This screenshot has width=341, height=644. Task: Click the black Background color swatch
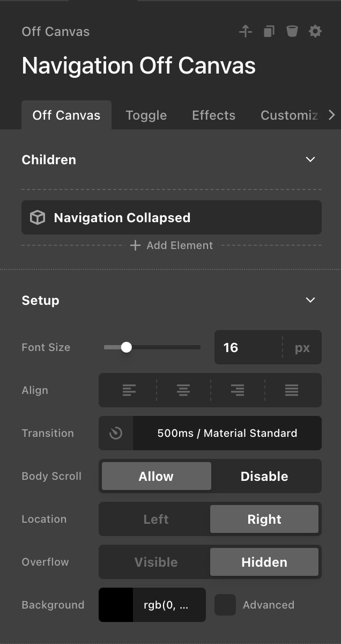pos(116,605)
